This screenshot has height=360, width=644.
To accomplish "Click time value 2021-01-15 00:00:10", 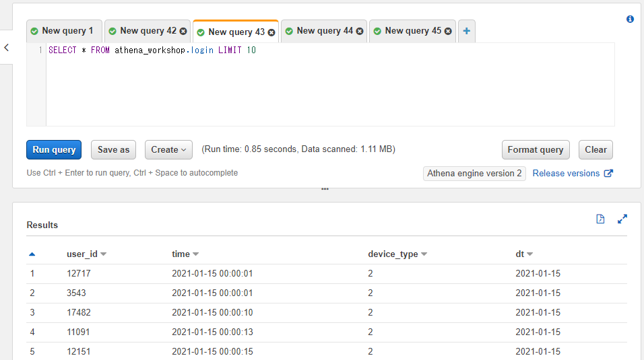I will pos(212,312).
